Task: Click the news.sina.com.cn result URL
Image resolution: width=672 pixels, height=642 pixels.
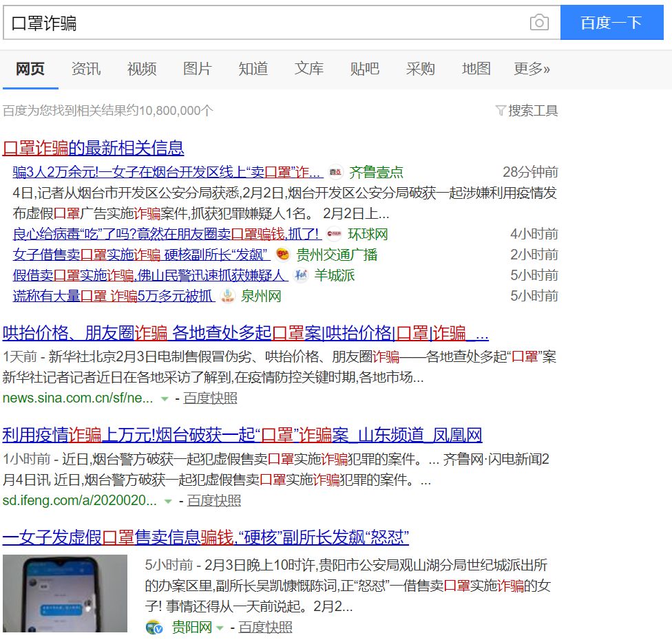Action: click(78, 398)
